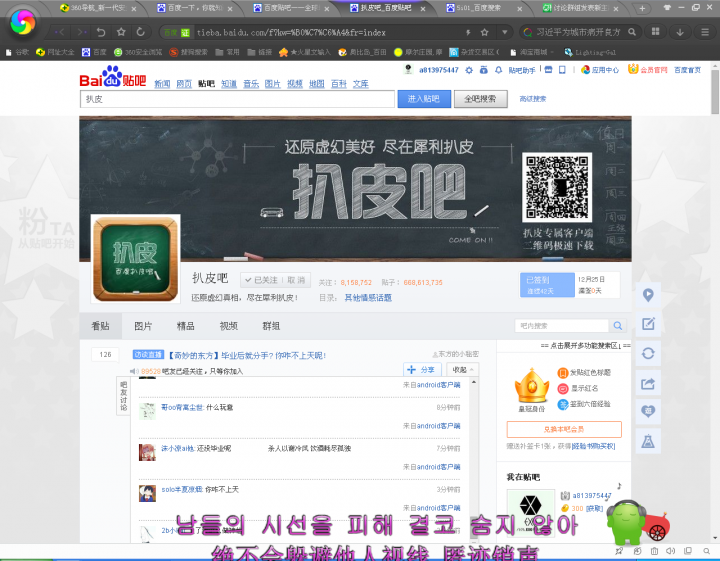Viewport: 720px width, 561px height.
Task: Open the 会员官网 link
Action: [x=648, y=69]
